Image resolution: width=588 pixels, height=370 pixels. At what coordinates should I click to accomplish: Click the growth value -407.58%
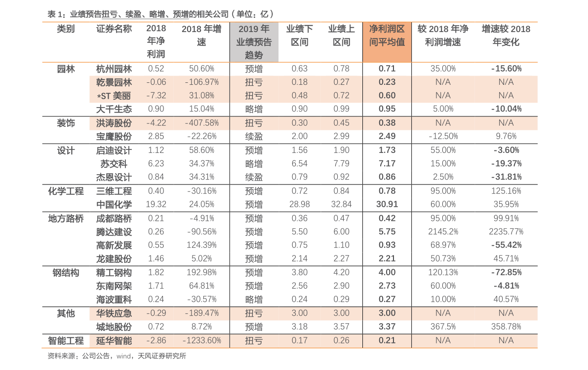[202, 123]
